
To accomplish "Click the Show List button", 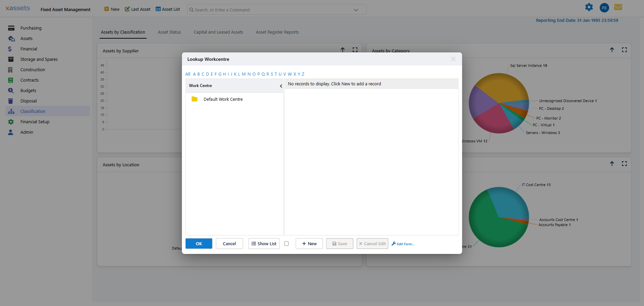I will tap(264, 244).
